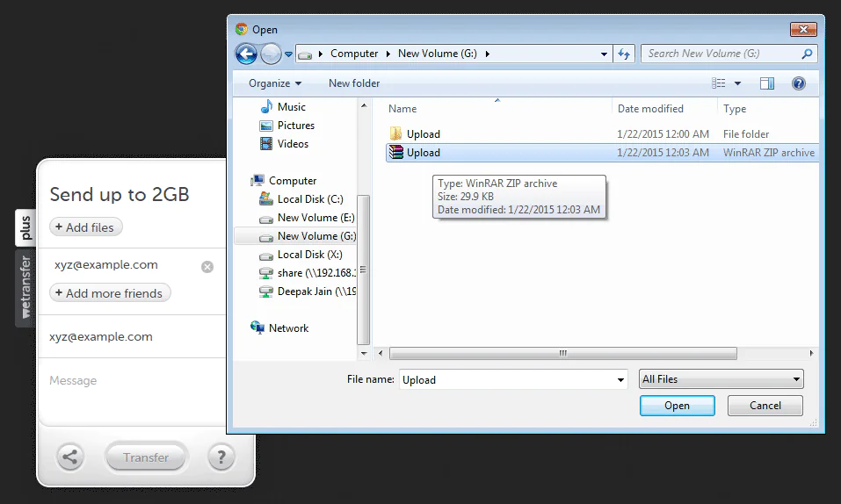The image size is (841, 504).
Task: Click the search magnifier icon
Action: [808, 54]
